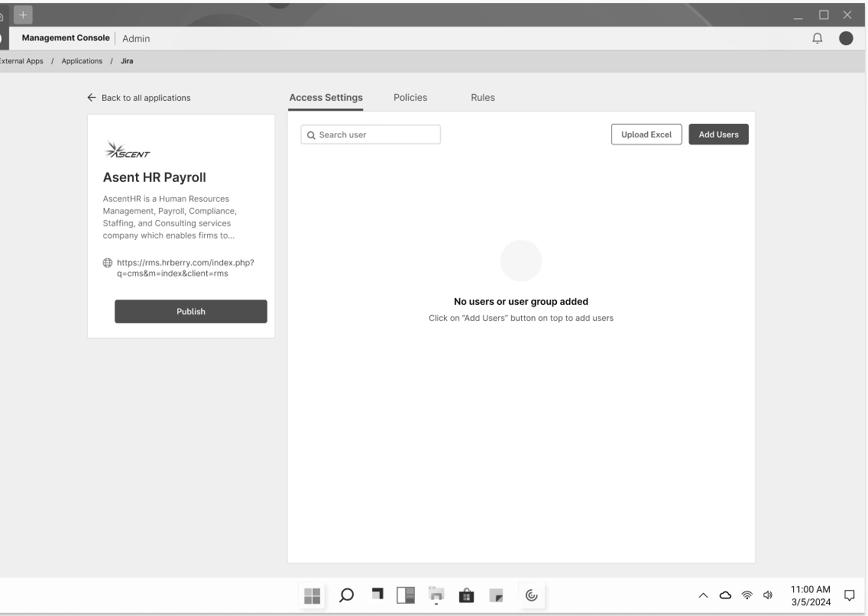
Task: Click the globe icon beside the URL
Action: click(108, 263)
